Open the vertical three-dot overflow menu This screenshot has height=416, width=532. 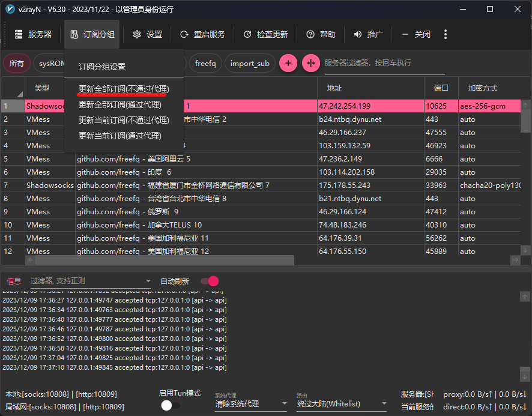(x=446, y=34)
